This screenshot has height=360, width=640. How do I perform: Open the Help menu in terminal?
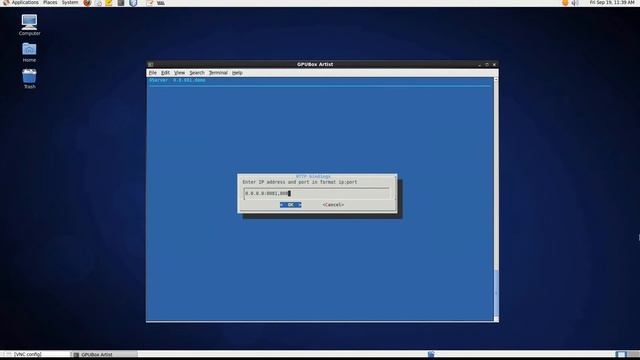[237, 73]
